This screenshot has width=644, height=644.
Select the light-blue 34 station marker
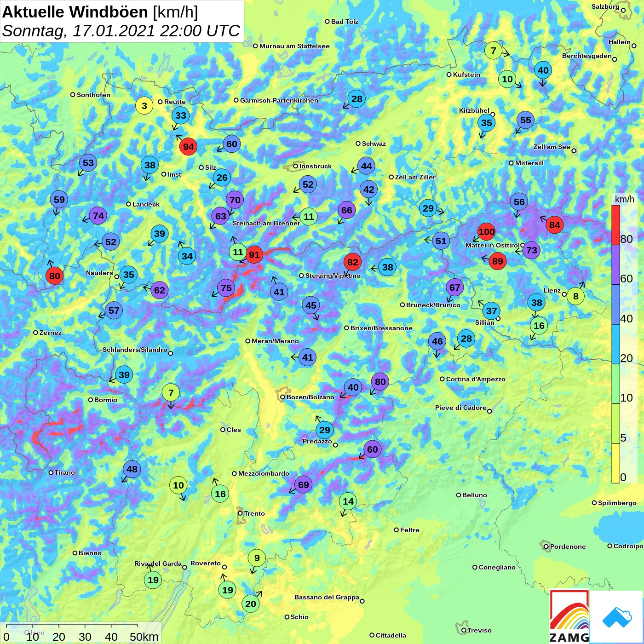[x=187, y=256]
